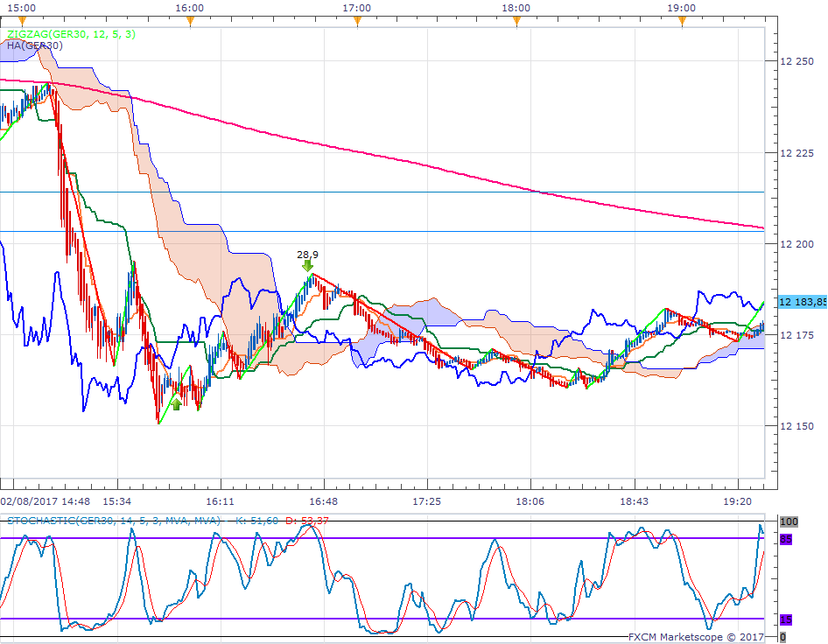Click the 17:00 label on the top time scale
Viewport: 828px width, 644px height.
[356, 8]
